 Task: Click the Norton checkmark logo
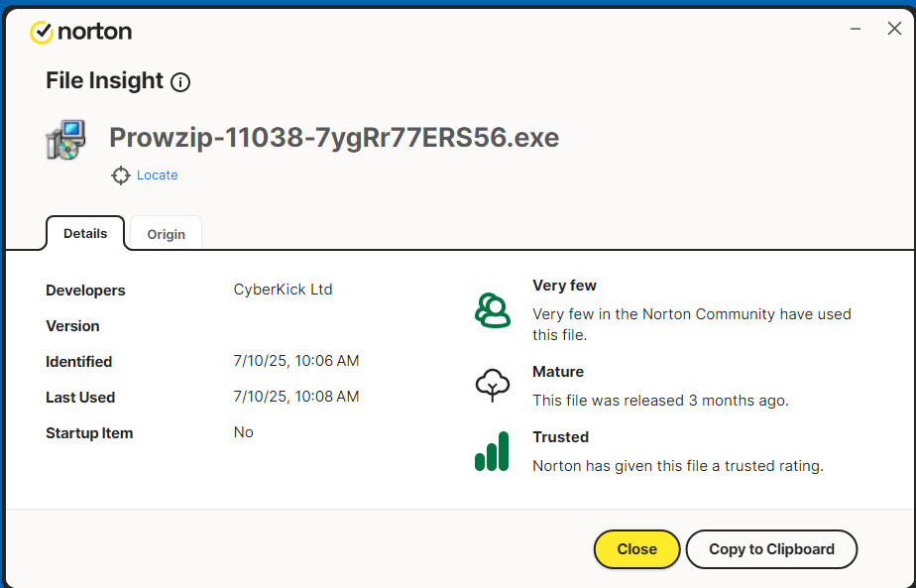(41, 32)
